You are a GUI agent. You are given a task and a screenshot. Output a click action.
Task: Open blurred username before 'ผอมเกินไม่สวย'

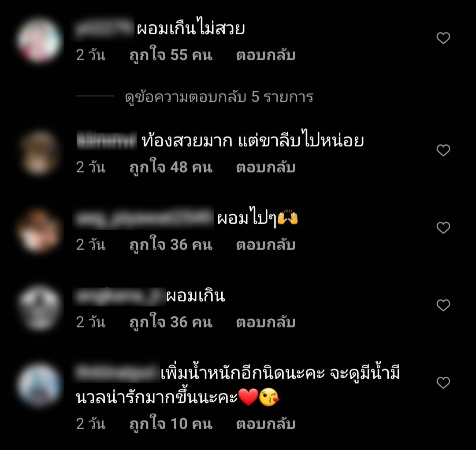(103, 30)
